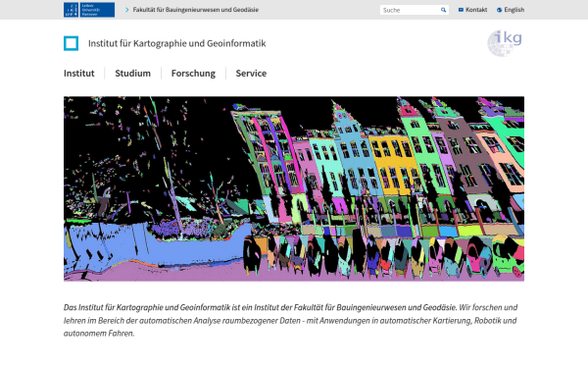This screenshot has height=368, width=588.
Task: Open Institut für Kartographie und Geoinformatik title
Action: tap(176, 43)
